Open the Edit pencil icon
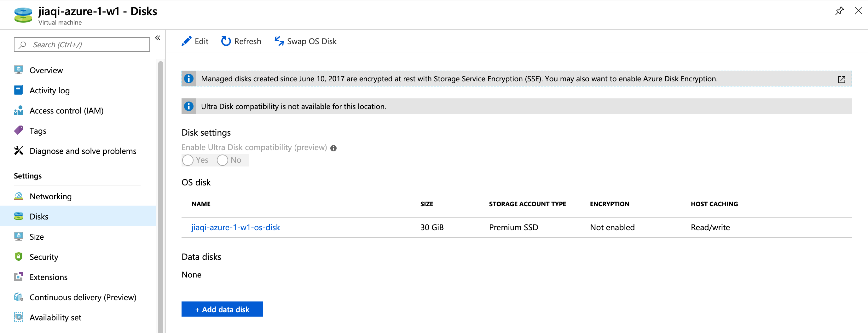 click(x=187, y=41)
